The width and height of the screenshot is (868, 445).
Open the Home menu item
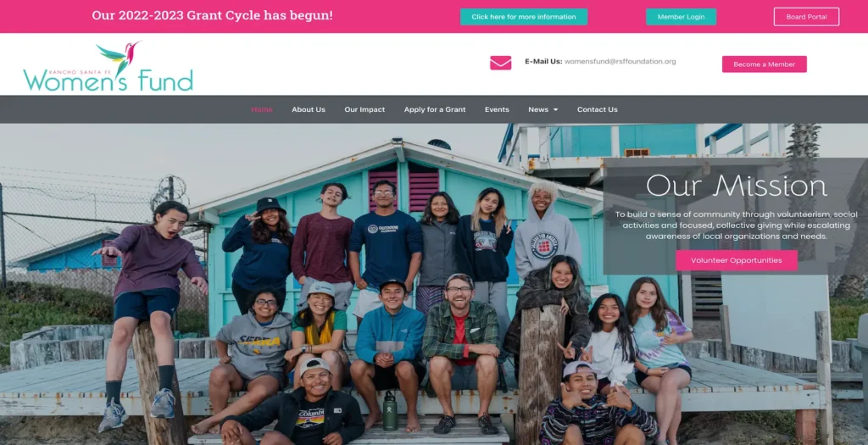tap(262, 109)
